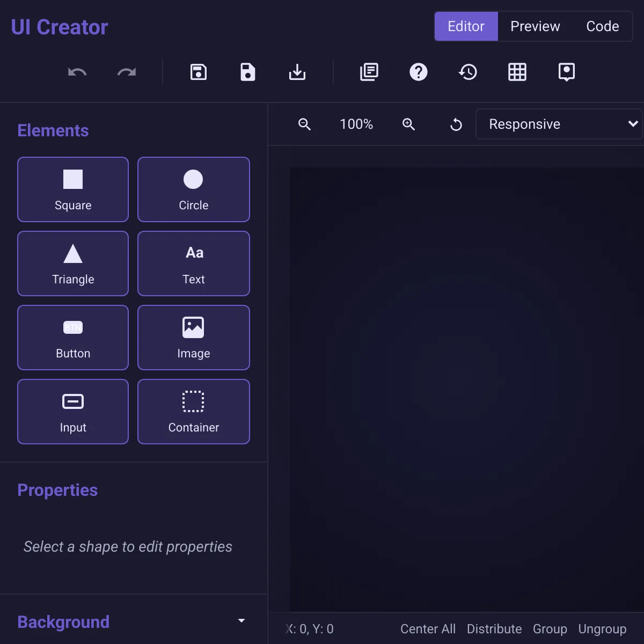Save project with the floppy disk icon

coord(199,72)
